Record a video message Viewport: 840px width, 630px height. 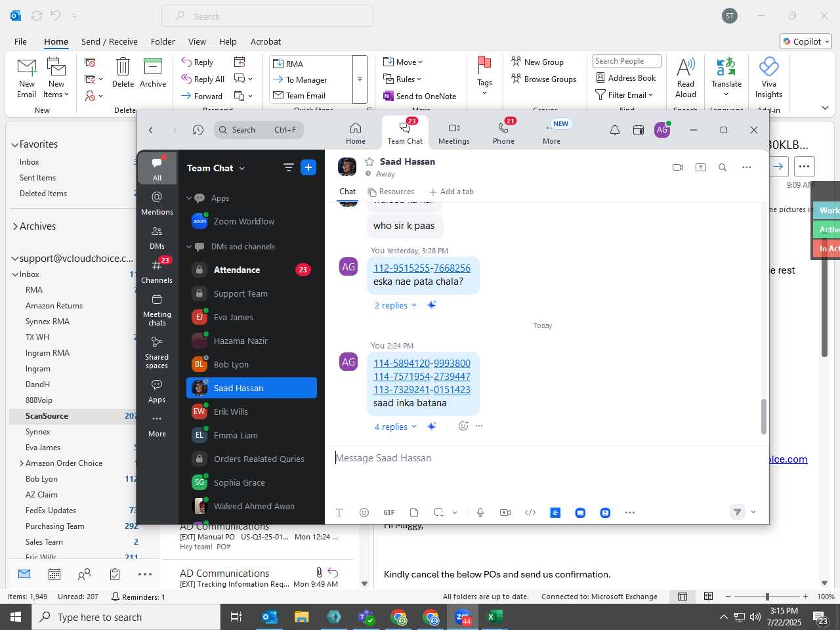pyautogui.click(x=505, y=513)
